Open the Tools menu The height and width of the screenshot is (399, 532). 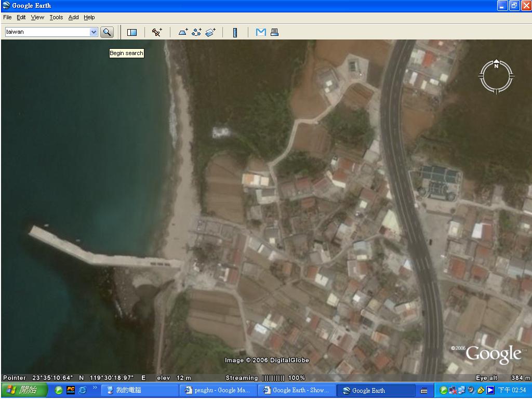(56, 17)
